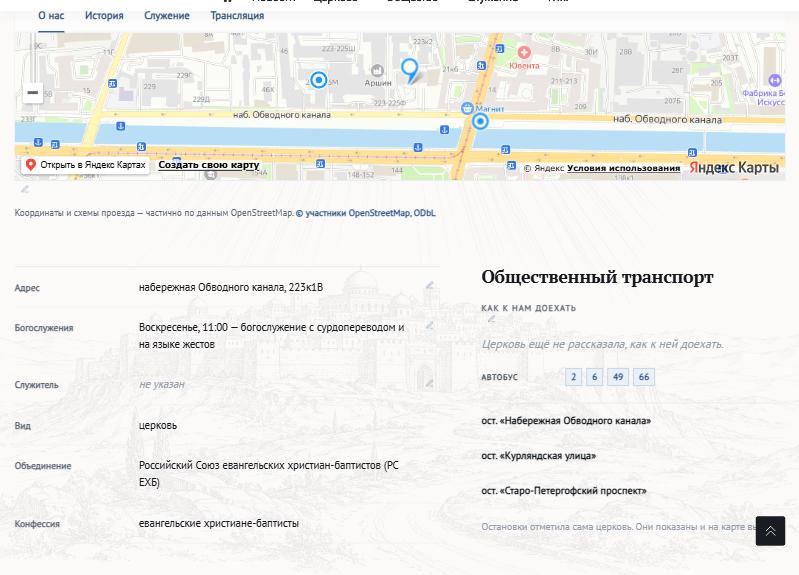Click the Ювента medical cross icon
The width and height of the screenshot is (799, 575).
524,52
